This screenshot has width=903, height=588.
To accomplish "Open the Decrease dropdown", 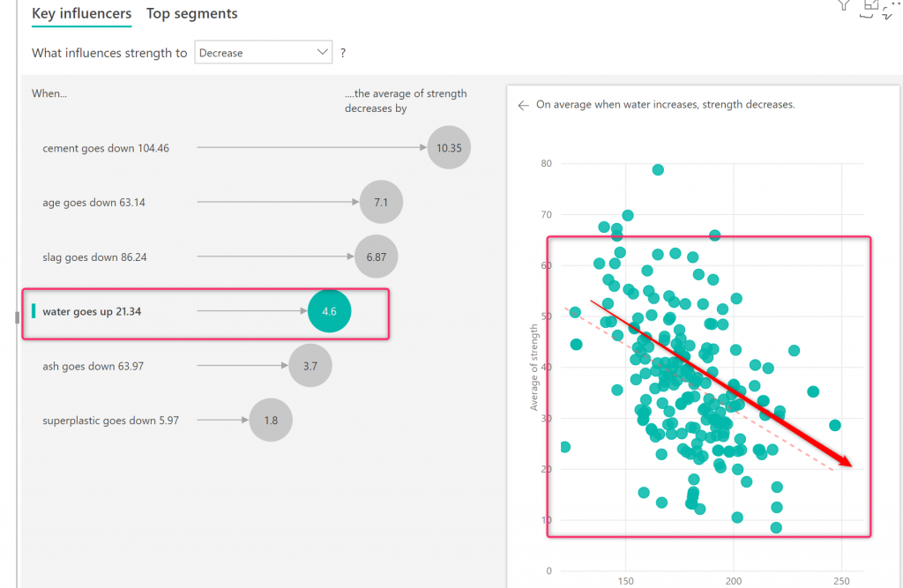I will (263, 53).
